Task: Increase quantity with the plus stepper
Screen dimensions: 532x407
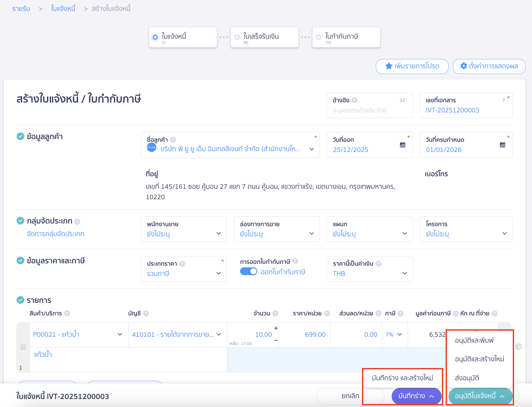Action: [276, 328]
